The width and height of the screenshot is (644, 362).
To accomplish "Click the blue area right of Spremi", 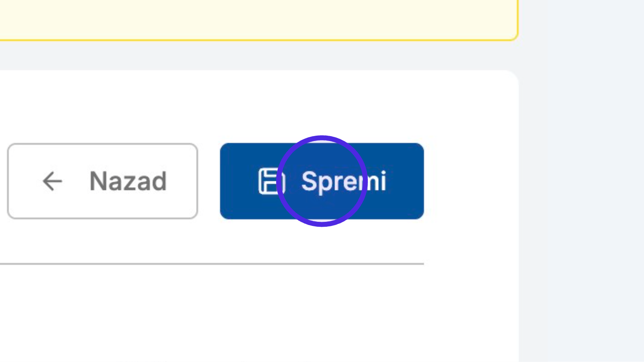I will click(x=405, y=181).
